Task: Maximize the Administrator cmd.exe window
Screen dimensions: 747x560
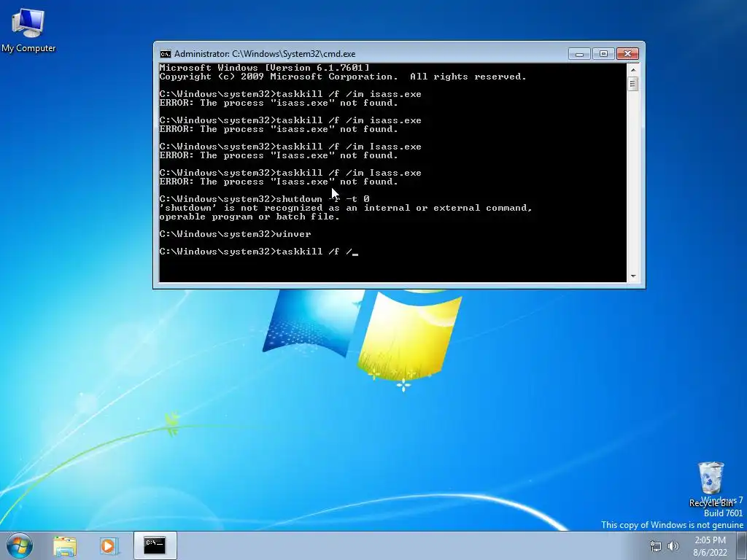Action: (x=603, y=54)
